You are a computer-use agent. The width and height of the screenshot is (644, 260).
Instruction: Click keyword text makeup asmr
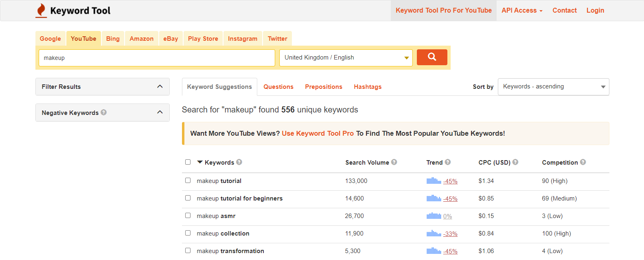click(x=216, y=216)
